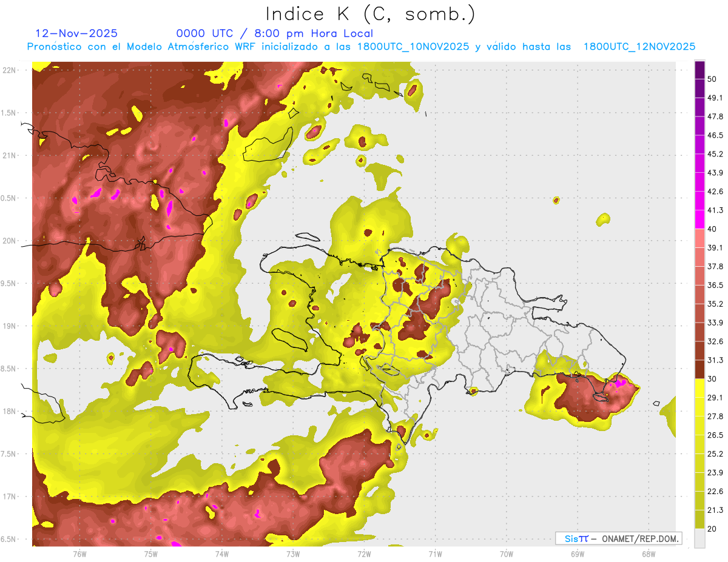Click the "76W" longitude label
This screenshot has height=562, width=728.
point(79,554)
